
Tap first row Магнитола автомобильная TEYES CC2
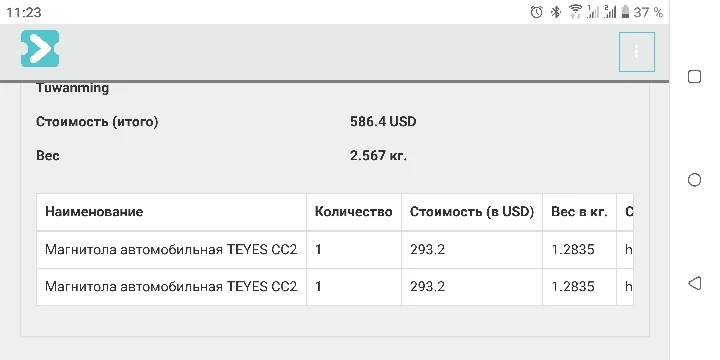pos(171,249)
